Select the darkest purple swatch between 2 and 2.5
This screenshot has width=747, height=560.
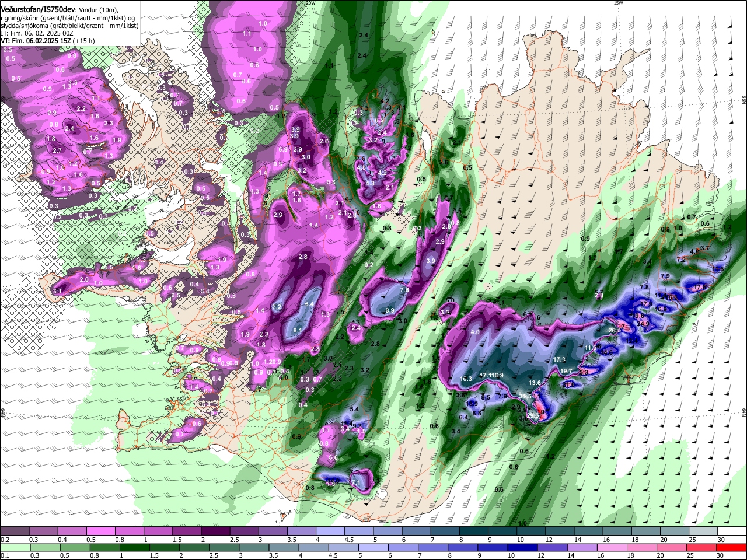click(x=217, y=531)
